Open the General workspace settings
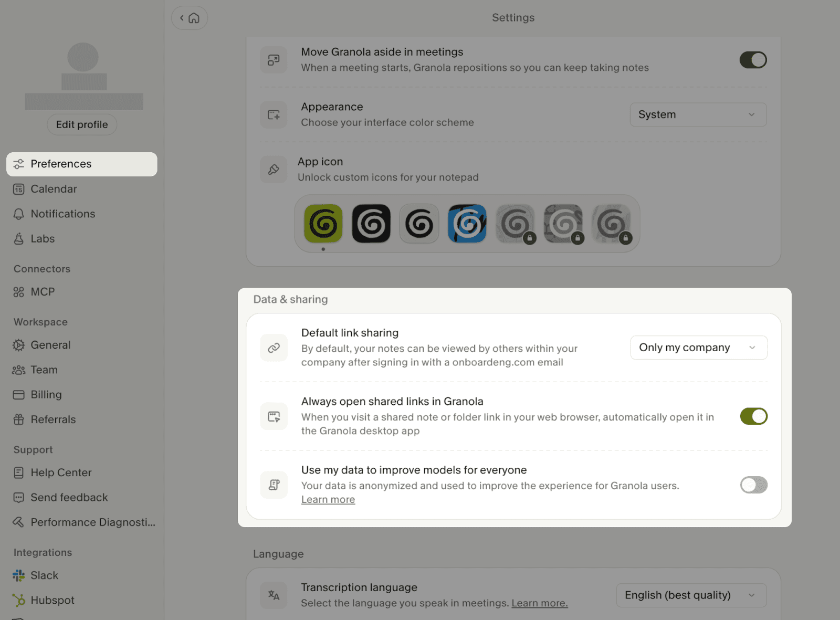This screenshot has height=620, width=840. point(82,345)
